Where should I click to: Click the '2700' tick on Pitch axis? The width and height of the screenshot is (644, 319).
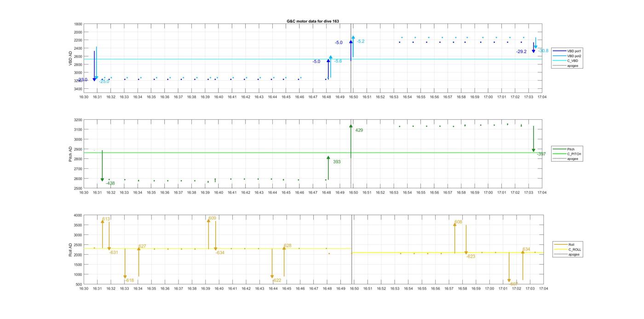tap(78, 169)
